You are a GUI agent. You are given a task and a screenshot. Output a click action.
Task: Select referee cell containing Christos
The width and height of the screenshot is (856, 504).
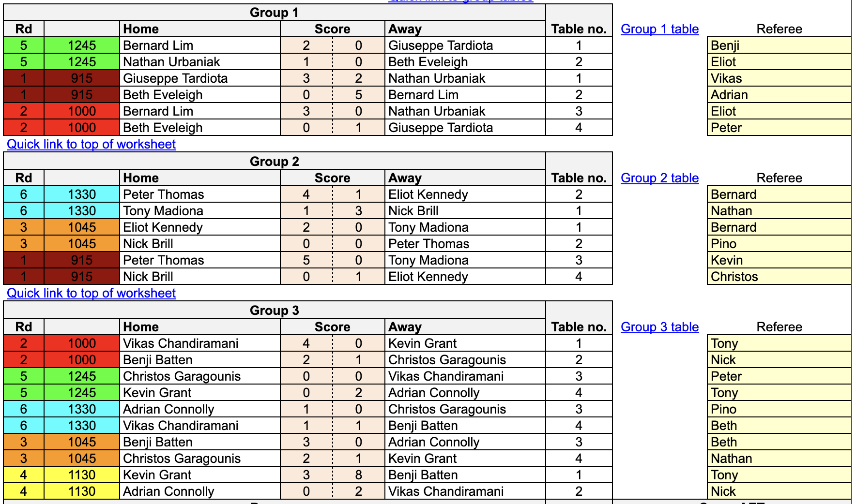tap(779, 277)
